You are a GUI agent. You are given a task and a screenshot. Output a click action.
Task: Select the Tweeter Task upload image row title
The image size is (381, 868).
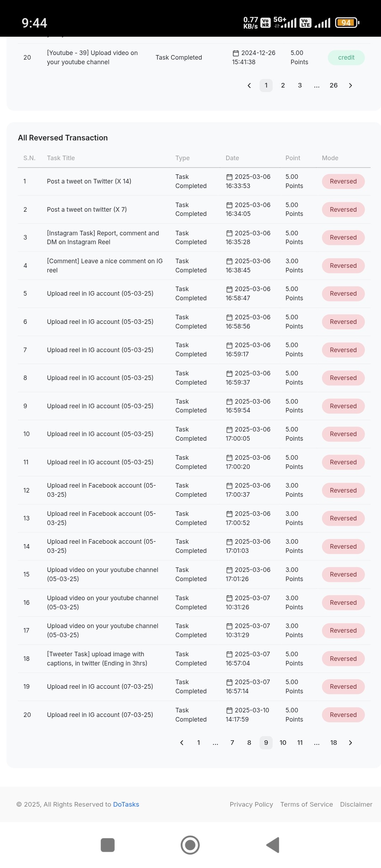coord(97,658)
